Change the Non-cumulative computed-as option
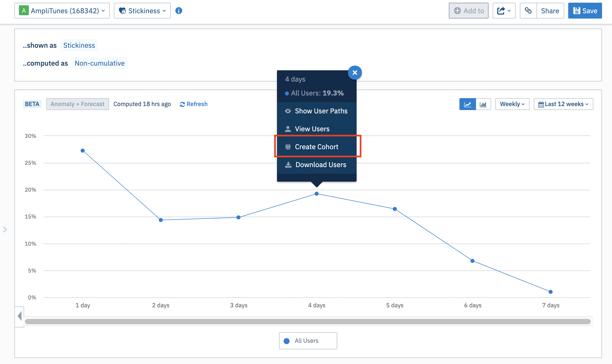Screen dimensions: 612x364 click(100, 63)
